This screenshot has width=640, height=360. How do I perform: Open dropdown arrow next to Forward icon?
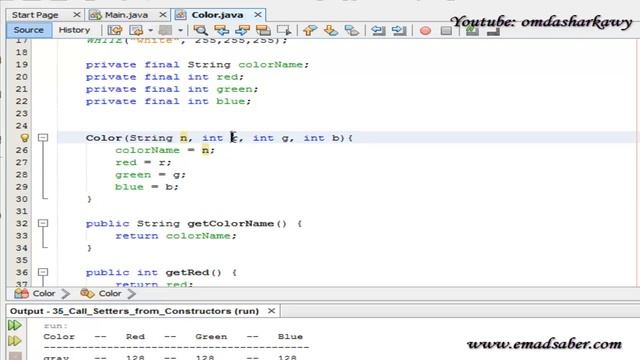180,30
